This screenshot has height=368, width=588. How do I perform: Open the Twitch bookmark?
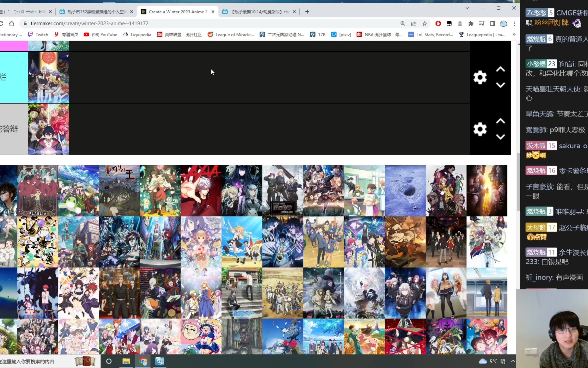click(x=38, y=34)
